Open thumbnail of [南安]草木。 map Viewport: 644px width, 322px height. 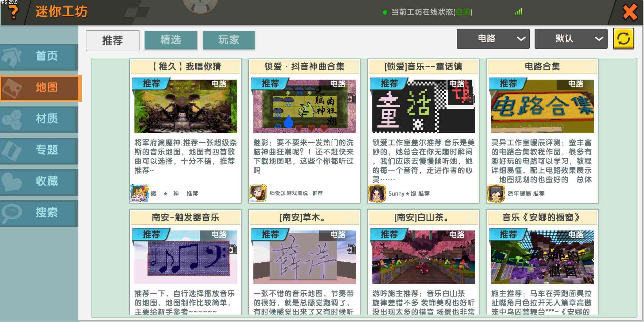click(305, 257)
